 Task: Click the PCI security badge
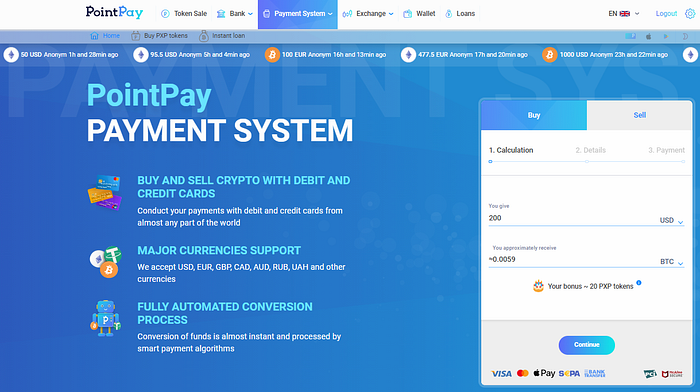tap(650, 374)
